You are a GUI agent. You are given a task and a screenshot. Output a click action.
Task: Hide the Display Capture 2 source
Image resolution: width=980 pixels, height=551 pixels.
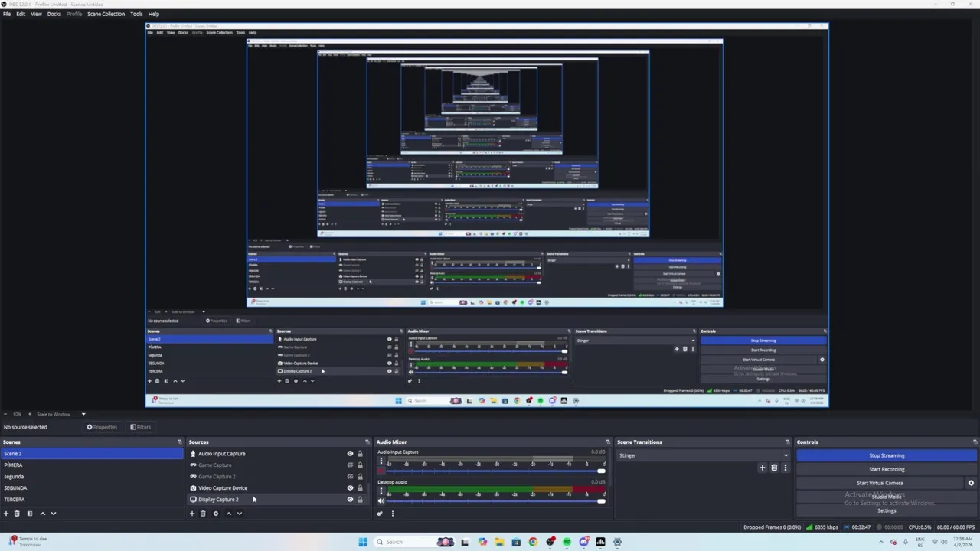coord(350,500)
